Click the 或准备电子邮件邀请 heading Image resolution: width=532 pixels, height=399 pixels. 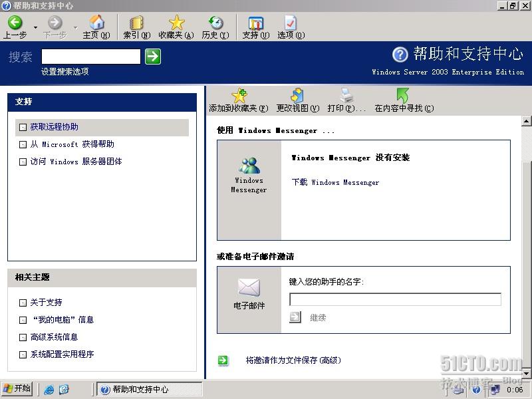point(255,257)
